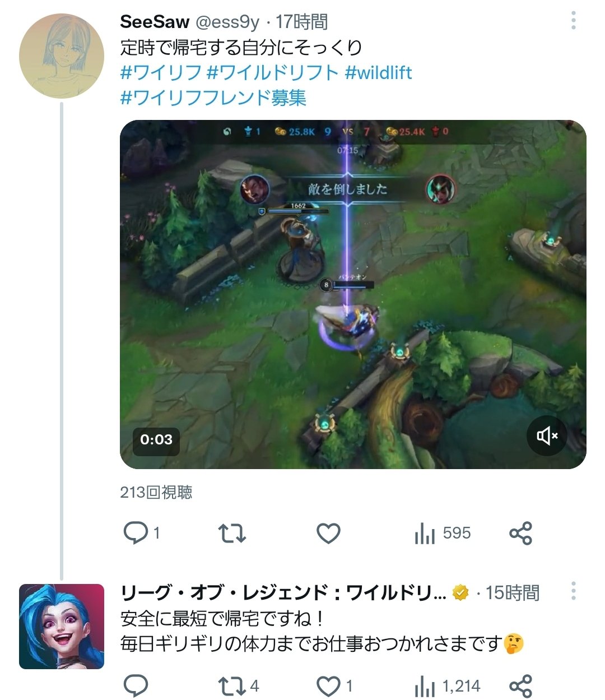Image resolution: width=605 pixels, height=700 pixels.
Task: View analytics showing 1,214 impressions
Action: click(x=447, y=686)
